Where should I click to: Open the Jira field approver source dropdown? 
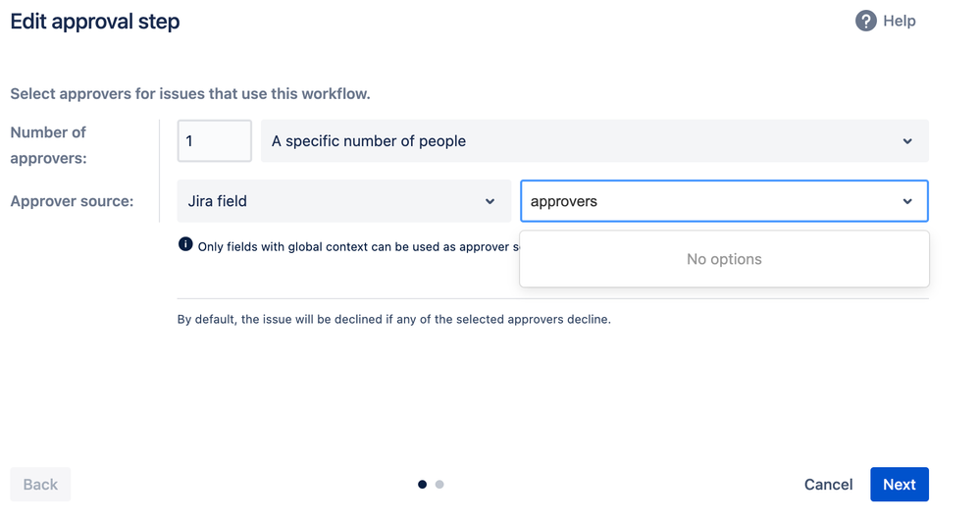(x=343, y=201)
